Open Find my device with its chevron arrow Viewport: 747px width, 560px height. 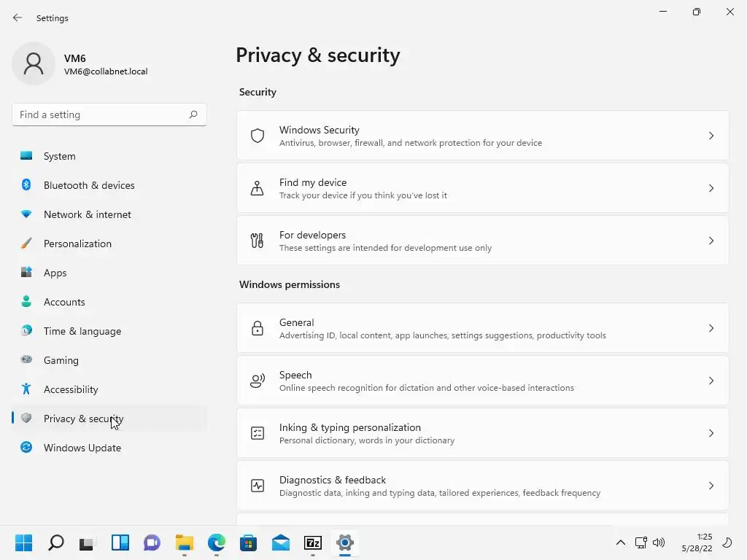click(x=711, y=188)
